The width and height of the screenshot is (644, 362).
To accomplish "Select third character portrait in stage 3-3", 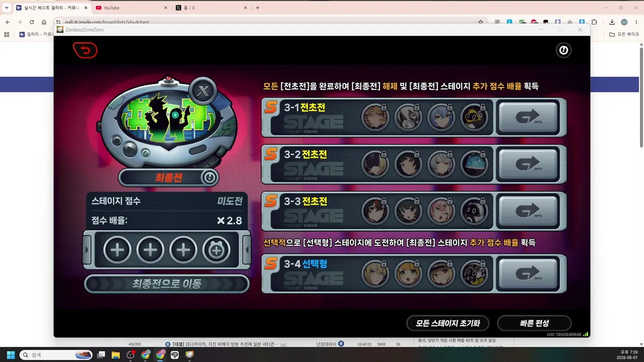I will pos(441,211).
